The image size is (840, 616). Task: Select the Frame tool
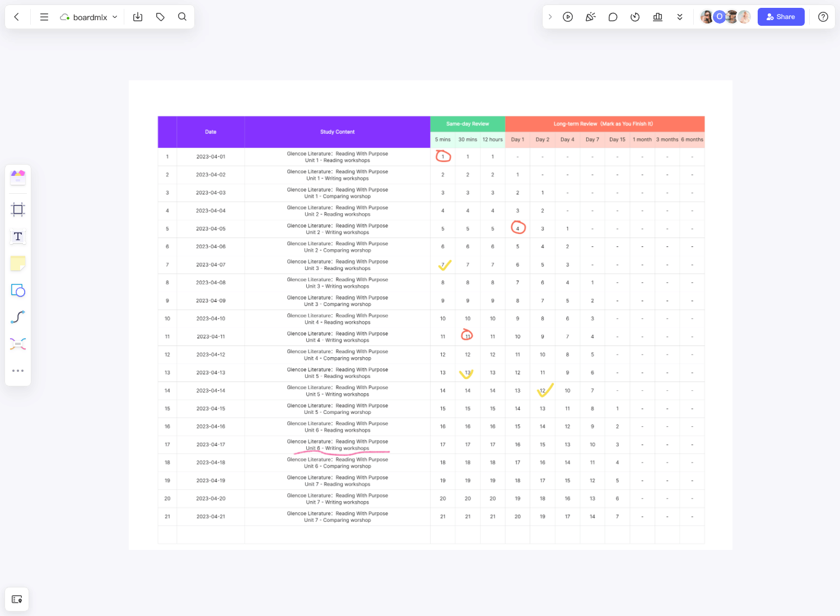pyautogui.click(x=18, y=209)
